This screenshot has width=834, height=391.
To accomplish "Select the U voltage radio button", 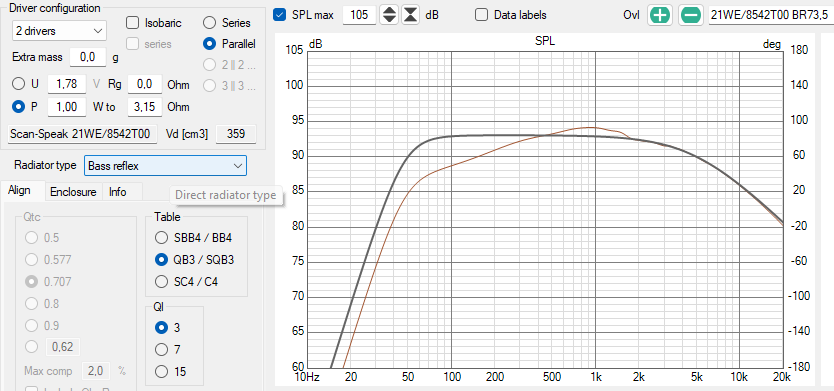I will coord(19,84).
